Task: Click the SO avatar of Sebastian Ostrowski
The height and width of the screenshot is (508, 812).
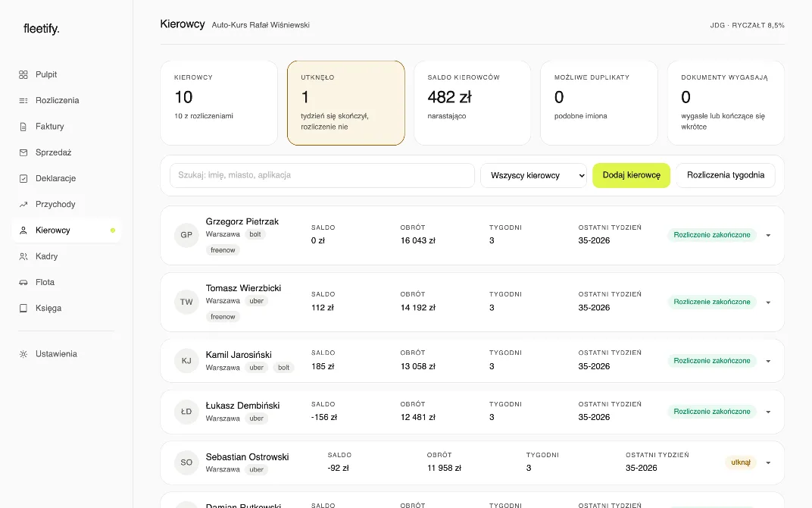Action: coord(186,463)
